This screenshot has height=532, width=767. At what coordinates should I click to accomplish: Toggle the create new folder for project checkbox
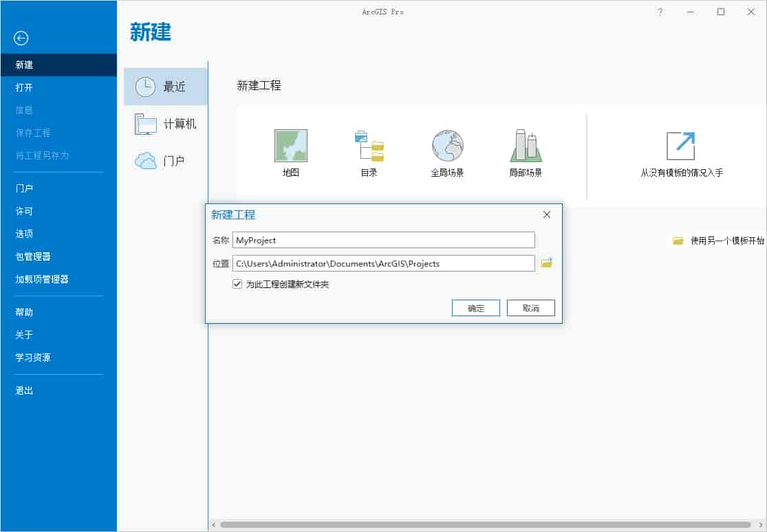click(237, 284)
